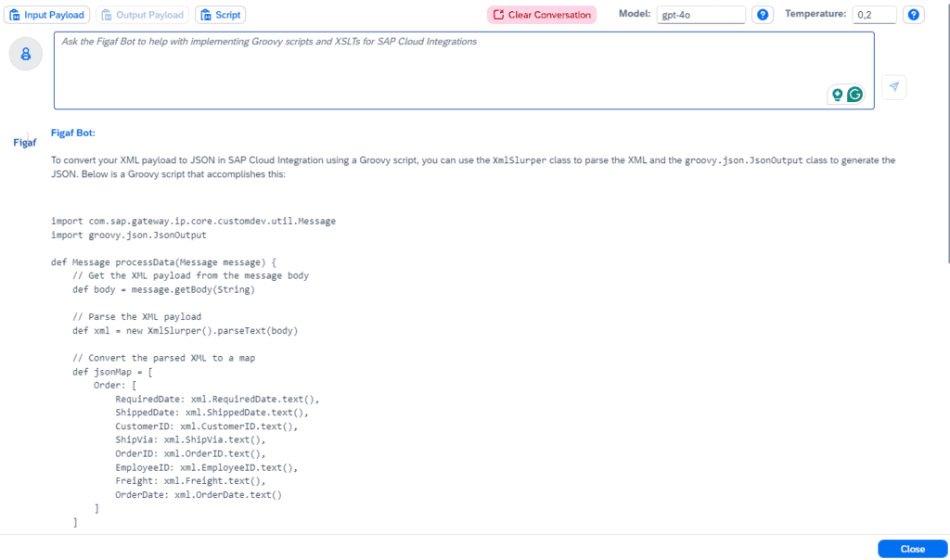Click the Temperature field showing 0,2
The height and width of the screenshot is (560, 950).
[x=874, y=15]
